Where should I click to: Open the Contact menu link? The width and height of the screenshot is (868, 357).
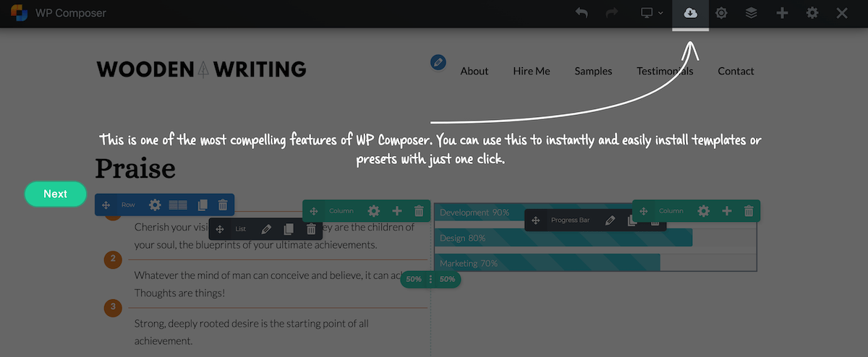pyautogui.click(x=736, y=71)
